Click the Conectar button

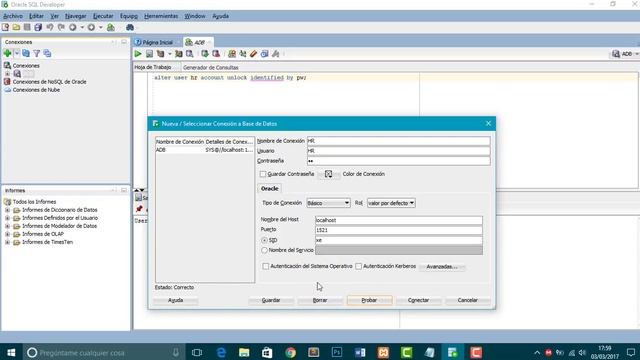[418, 300]
